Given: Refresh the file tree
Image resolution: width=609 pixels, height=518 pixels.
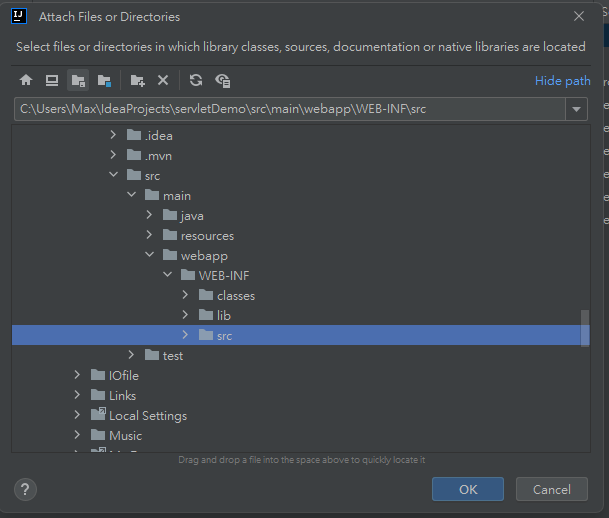Looking at the screenshot, I should [x=196, y=80].
